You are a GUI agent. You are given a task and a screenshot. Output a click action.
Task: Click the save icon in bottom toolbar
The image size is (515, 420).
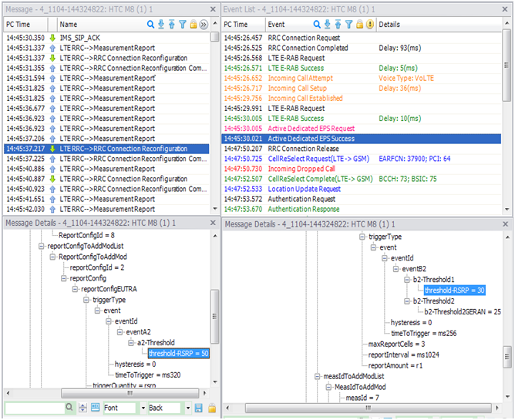tap(199, 408)
